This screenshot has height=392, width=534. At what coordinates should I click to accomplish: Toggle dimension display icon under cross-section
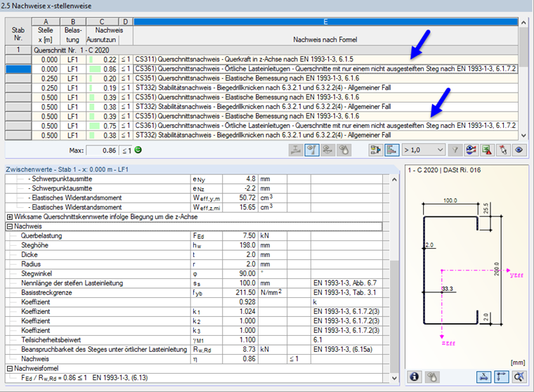[483, 377]
